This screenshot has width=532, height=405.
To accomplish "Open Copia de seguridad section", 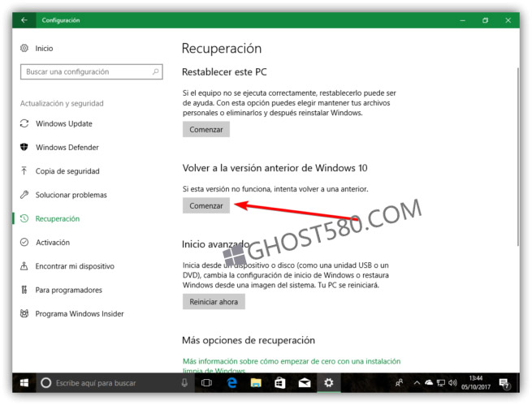I will coord(67,171).
